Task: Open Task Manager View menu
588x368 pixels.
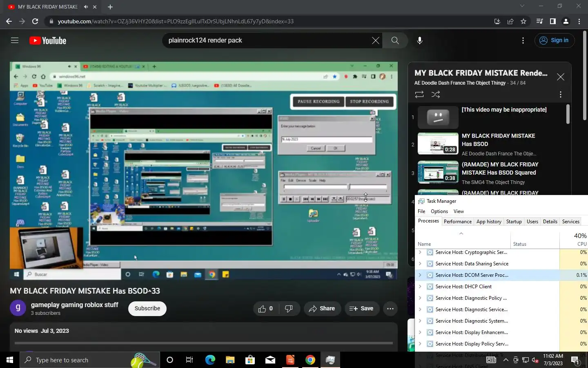Action: click(459, 211)
